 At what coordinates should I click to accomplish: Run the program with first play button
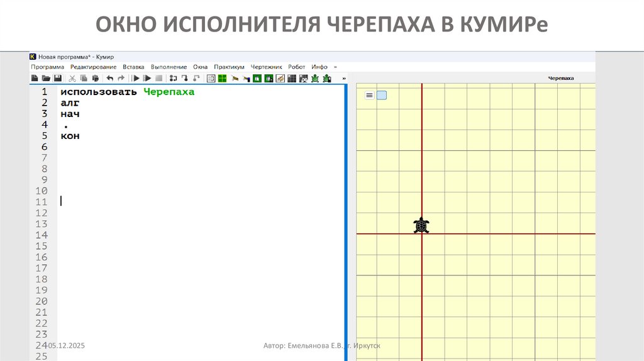point(136,78)
